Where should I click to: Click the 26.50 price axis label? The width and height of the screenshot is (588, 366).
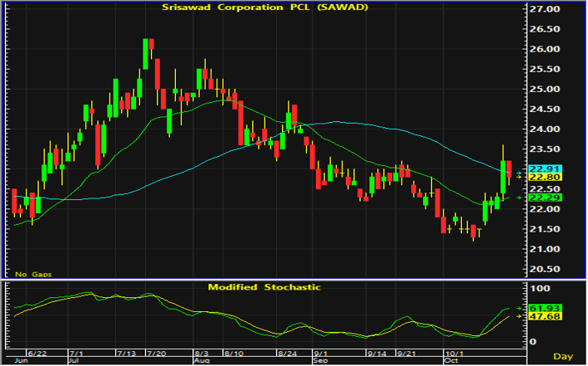(545, 29)
